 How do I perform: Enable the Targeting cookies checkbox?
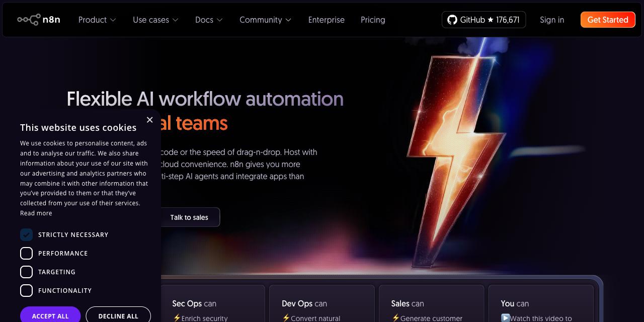tap(26, 272)
